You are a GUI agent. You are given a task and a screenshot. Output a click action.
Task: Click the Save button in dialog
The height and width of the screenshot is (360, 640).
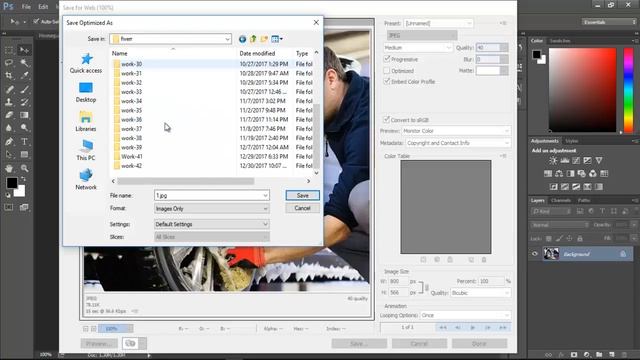(302, 196)
